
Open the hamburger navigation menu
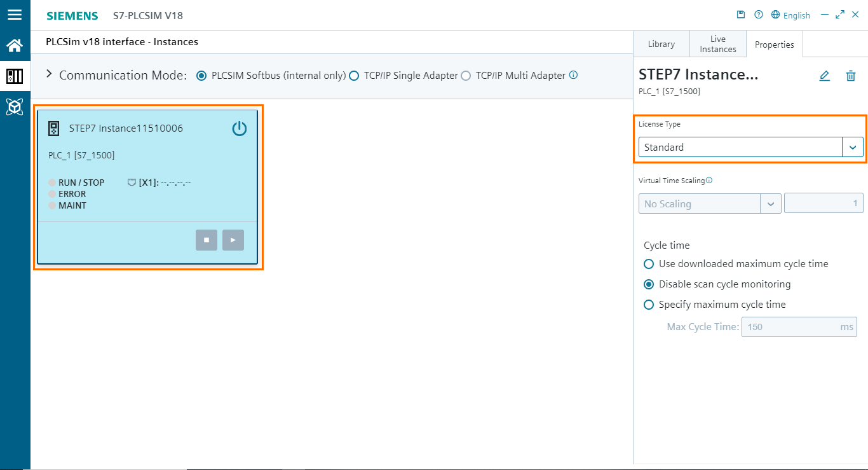(15, 15)
